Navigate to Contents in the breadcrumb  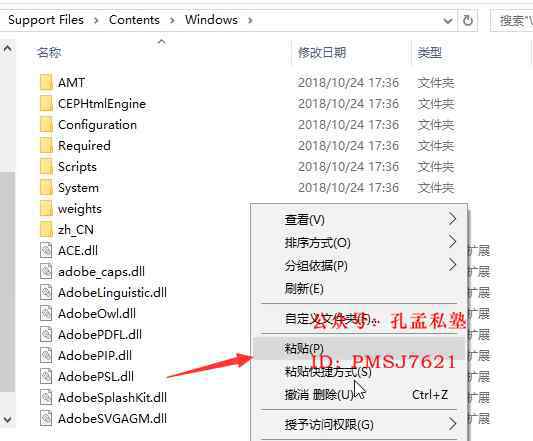pyautogui.click(x=134, y=20)
